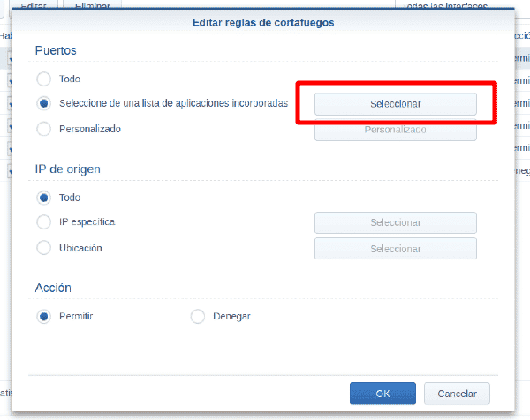Click Seleccionar next to Ubicación
The image size is (530, 420).
396,249
